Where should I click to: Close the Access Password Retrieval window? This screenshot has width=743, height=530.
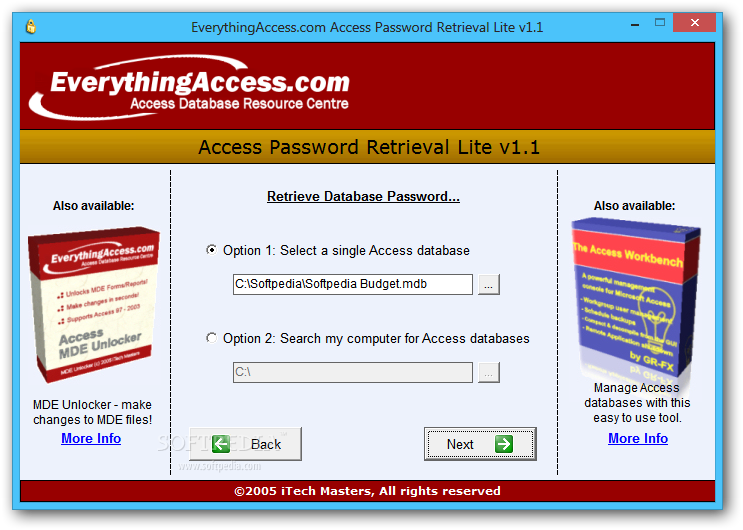pos(694,22)
